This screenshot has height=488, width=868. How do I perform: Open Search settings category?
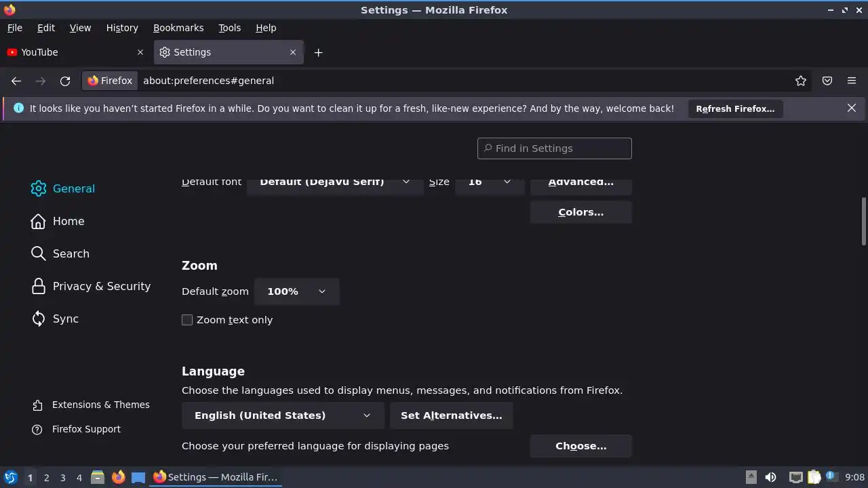pyautogui.click(x=60, y=253)
